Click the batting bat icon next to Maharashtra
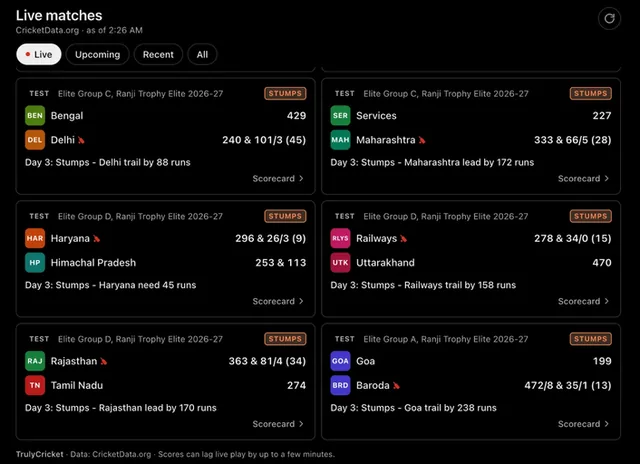 click(422, 140)
